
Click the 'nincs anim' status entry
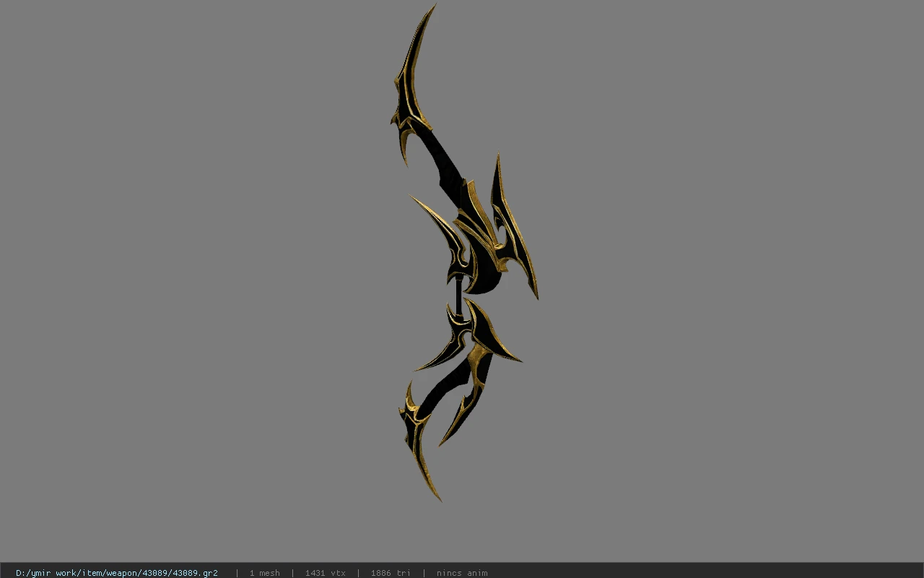pos(462,573)
